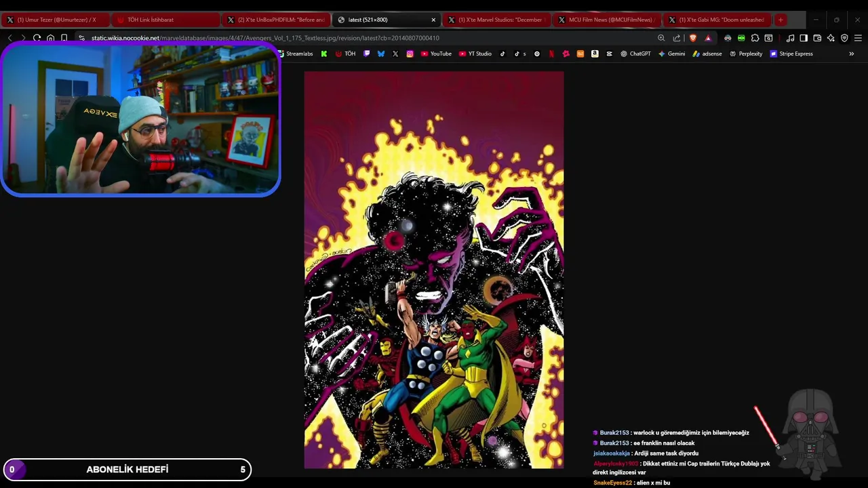Viewport: 868px width, 488px height.
Task: Open the Bluesky butterfly bookmark icon
Action: pos(381,54)
